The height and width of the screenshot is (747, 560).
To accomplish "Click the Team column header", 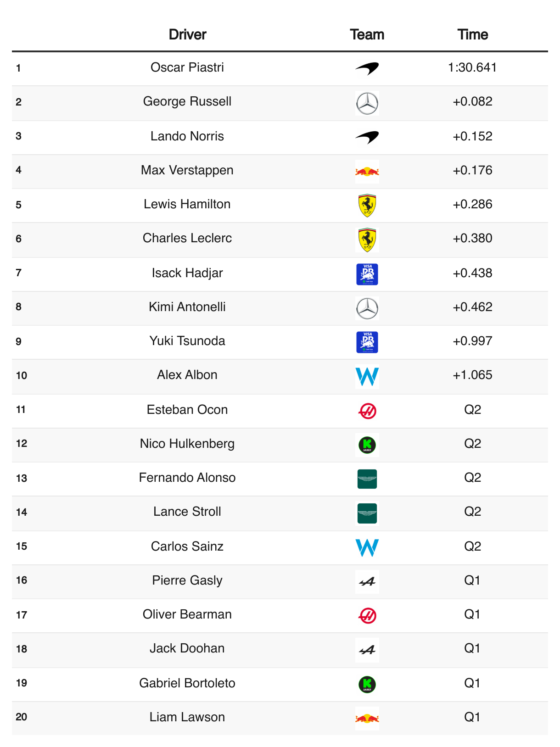I will [367, 34].
